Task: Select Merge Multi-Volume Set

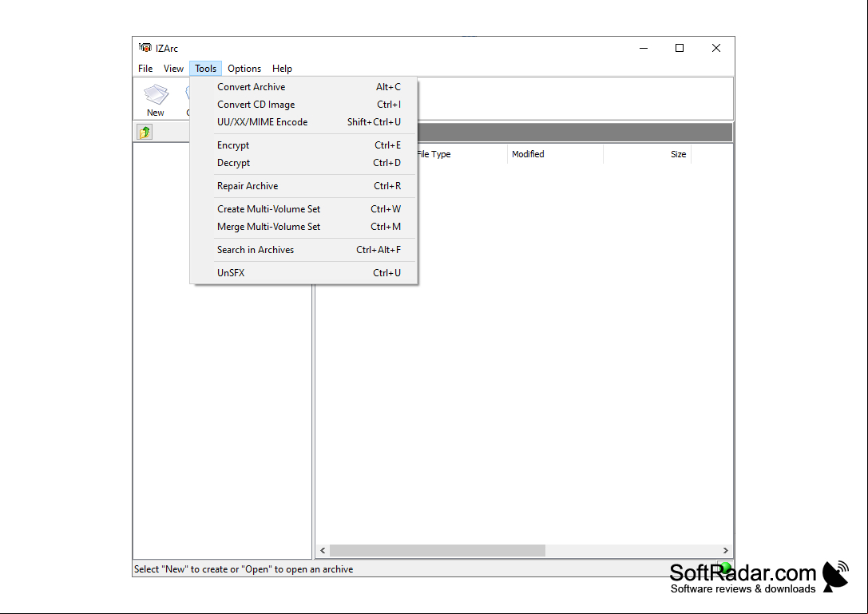Action: [x=304, y=227]
